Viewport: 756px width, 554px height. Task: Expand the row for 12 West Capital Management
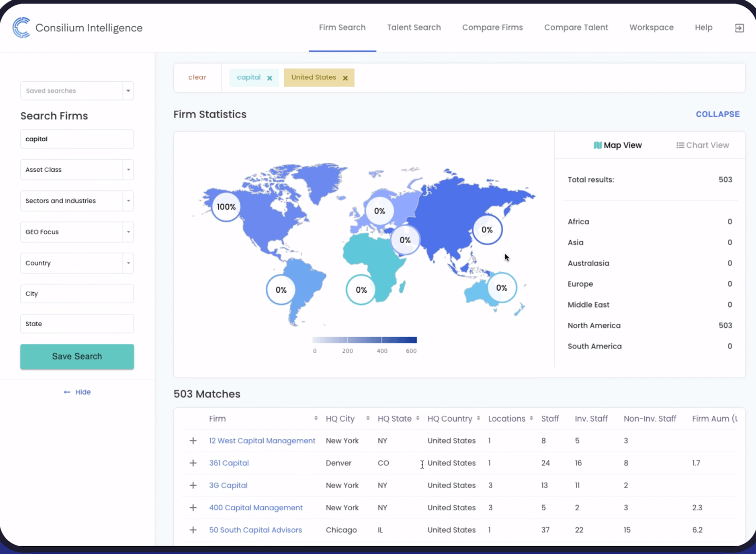(x=193, y=441)
